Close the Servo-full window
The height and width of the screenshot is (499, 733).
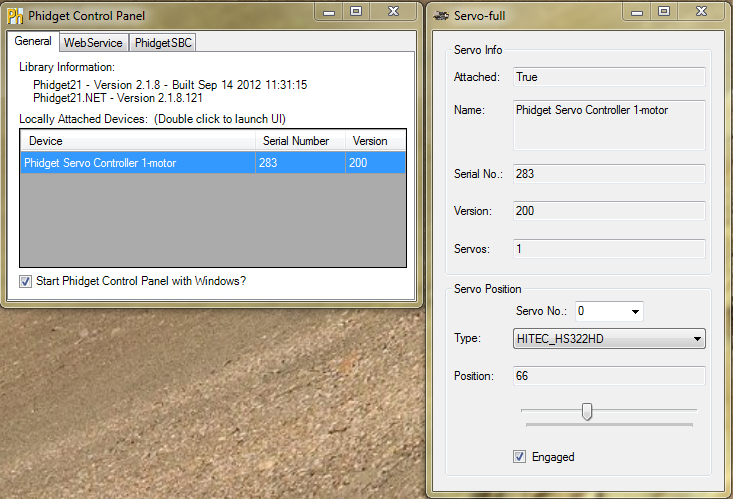click(701, 12)
